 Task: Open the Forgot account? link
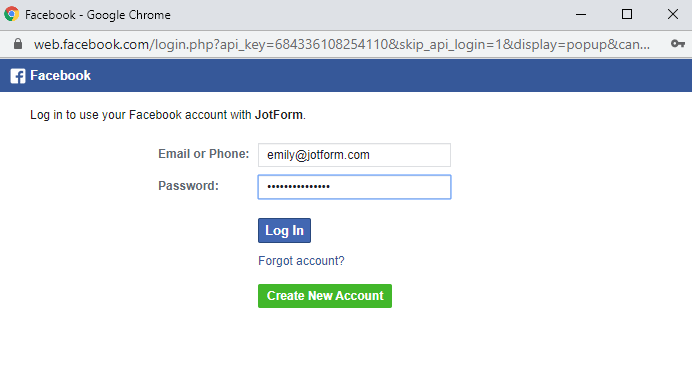pyautogui.click(x=301, y=261)
